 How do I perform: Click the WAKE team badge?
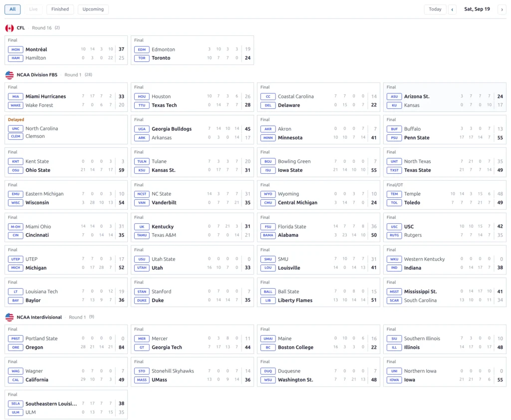tap(15, 105)
